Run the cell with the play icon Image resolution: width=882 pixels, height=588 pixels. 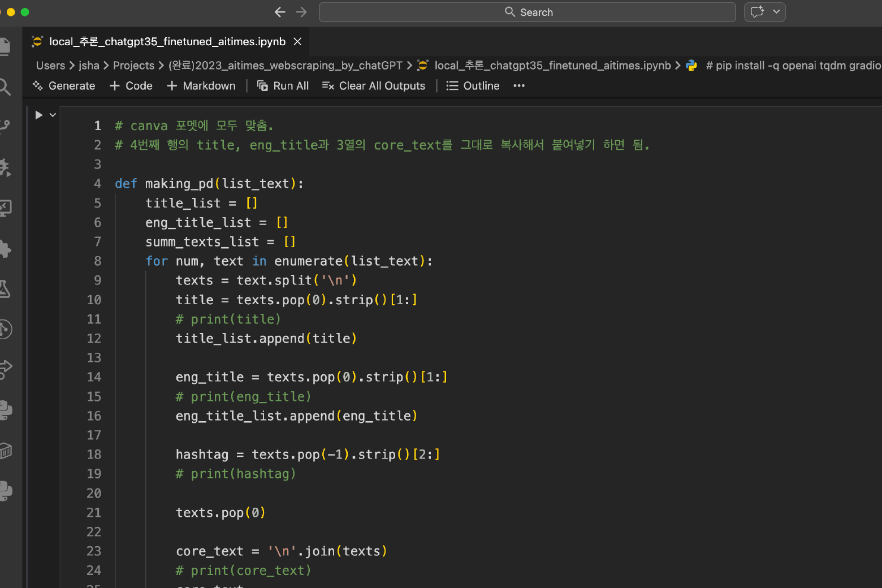38,115
